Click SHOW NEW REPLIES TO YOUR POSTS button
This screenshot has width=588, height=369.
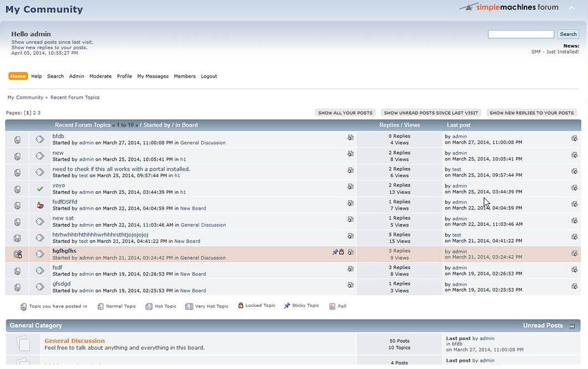[x=531, y=113]
